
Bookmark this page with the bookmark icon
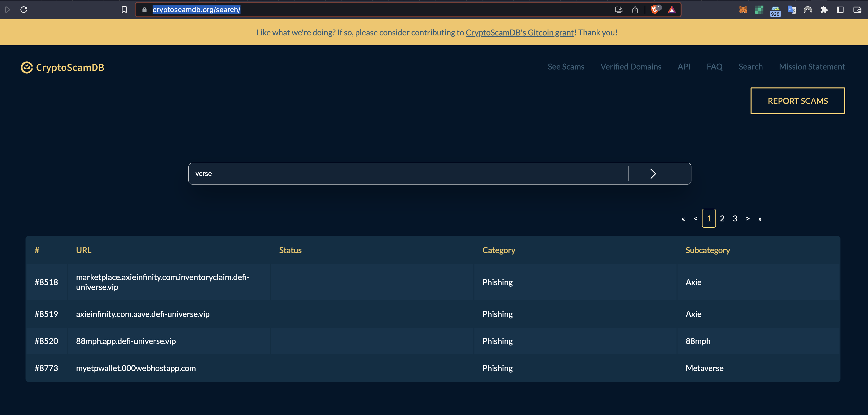point(124,10)
